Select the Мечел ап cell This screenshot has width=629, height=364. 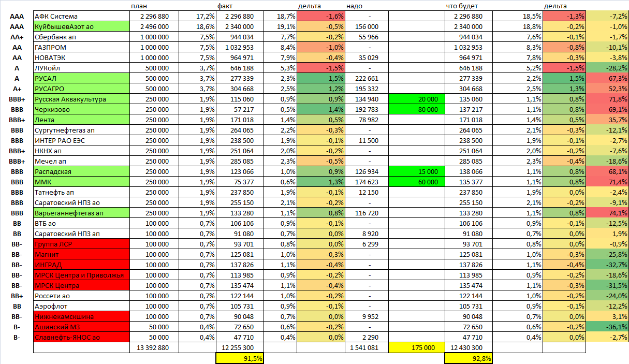click(81, 161)
